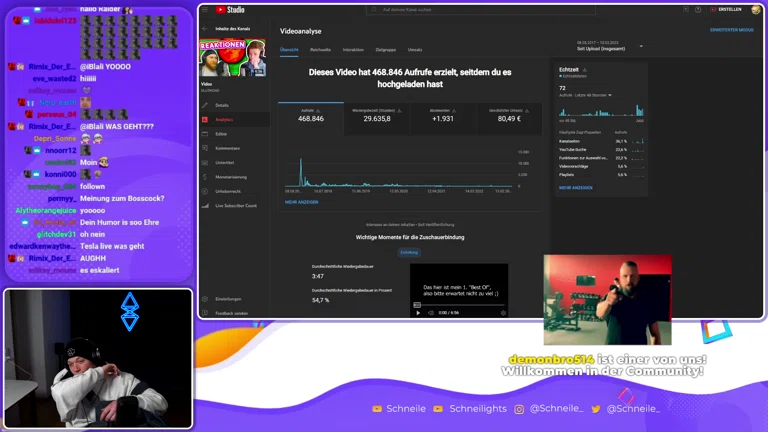768x432 pixels.
Task: Open the Einstellungen gear icon
Action: (205, 299)
